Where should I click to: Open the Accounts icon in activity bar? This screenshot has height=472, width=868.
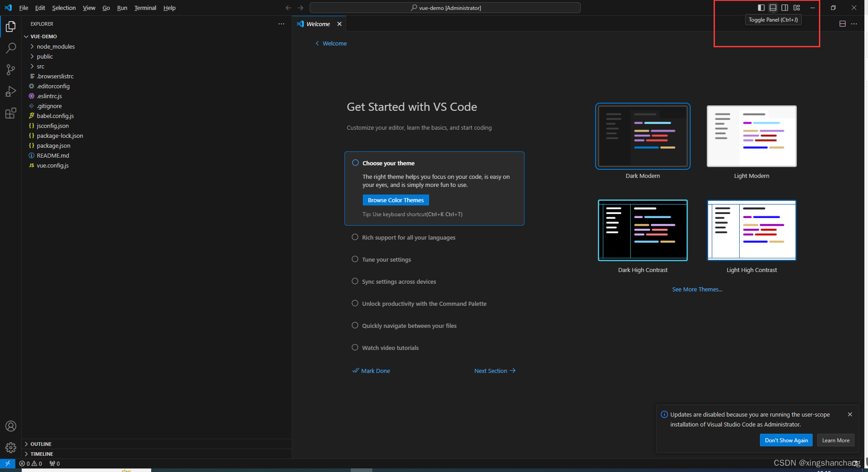(11, 426)
